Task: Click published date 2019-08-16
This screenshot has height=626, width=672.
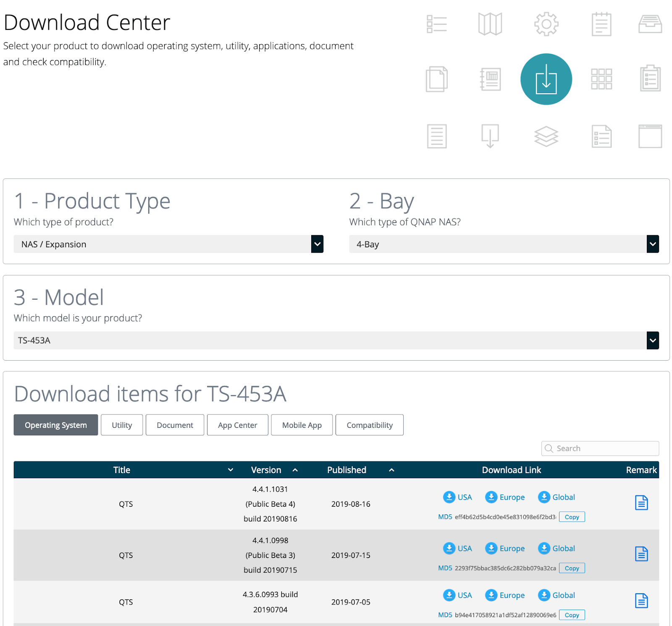Action: point(351,504)
